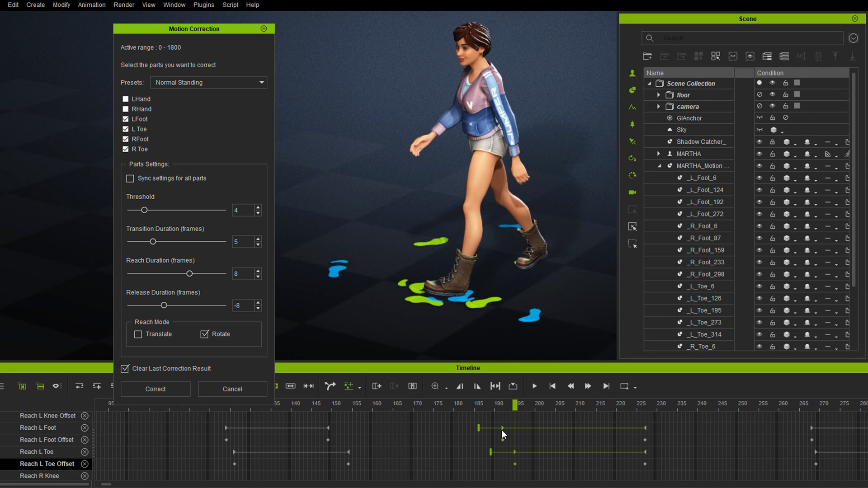The image size is (868, 488).
Task: Expand the MARTHA item in Scene tree
Action: coord(659,154)
